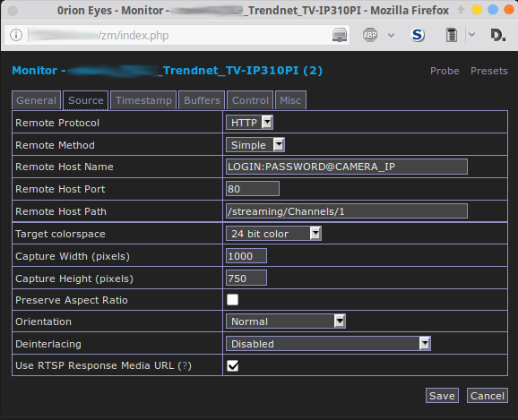
Task: Click the pin window arrow in title bar
Action: point(461,10)
